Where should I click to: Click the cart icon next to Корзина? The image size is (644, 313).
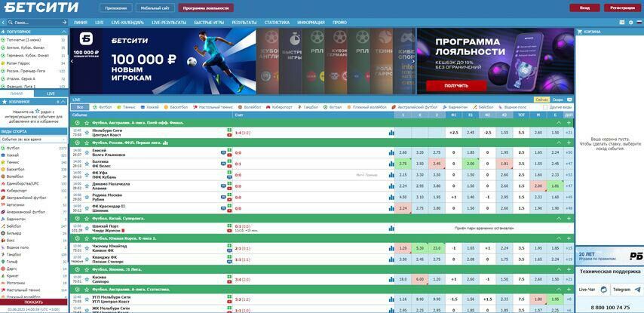(x=579, y=32)
